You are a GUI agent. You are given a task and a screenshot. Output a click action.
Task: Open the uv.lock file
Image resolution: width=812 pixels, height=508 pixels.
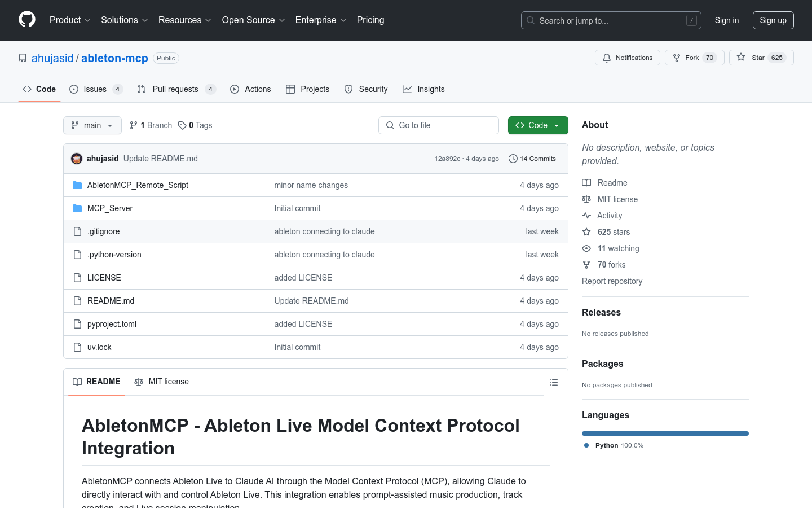(99, 347)
